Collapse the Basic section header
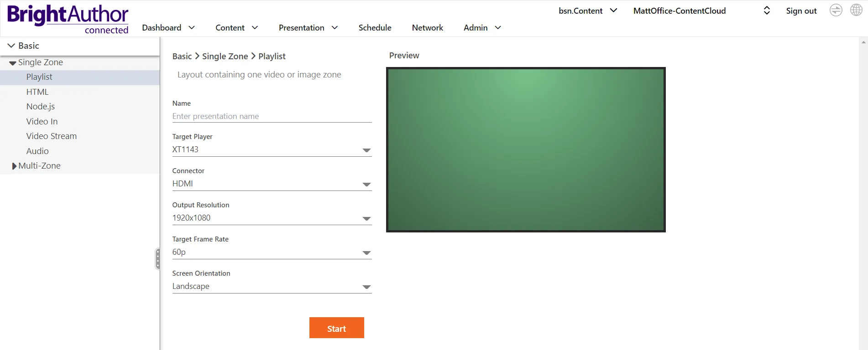 pyautogui.click(x=80, y=46)
